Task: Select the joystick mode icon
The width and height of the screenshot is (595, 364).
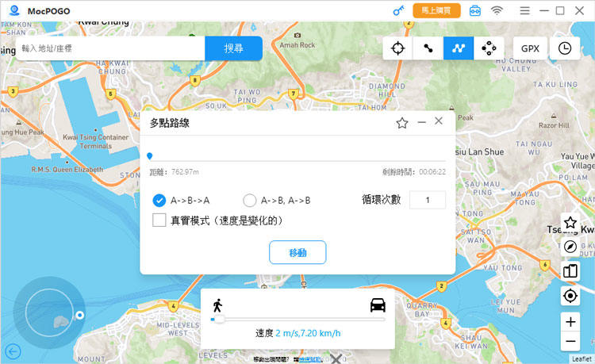Action: click(489, 48)
